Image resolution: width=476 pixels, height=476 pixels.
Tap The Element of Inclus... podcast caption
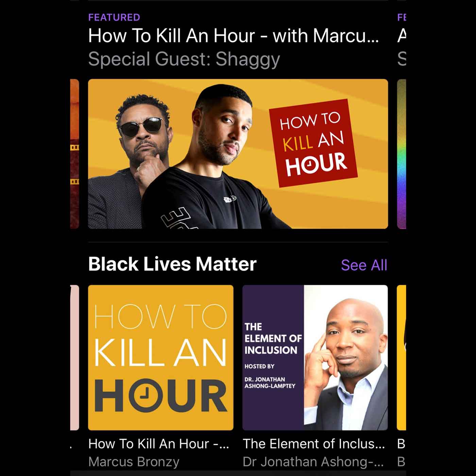coord(314,444)
